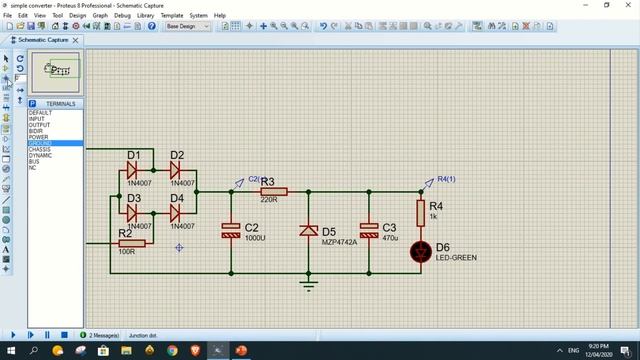
Task: Open PowerPoint from the taskbar
Action: click(x=242, y=350)
